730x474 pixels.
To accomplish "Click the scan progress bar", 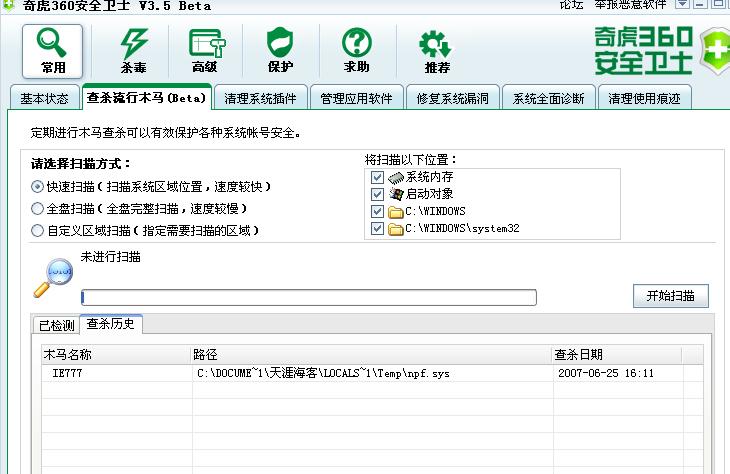I will (308, 297).
